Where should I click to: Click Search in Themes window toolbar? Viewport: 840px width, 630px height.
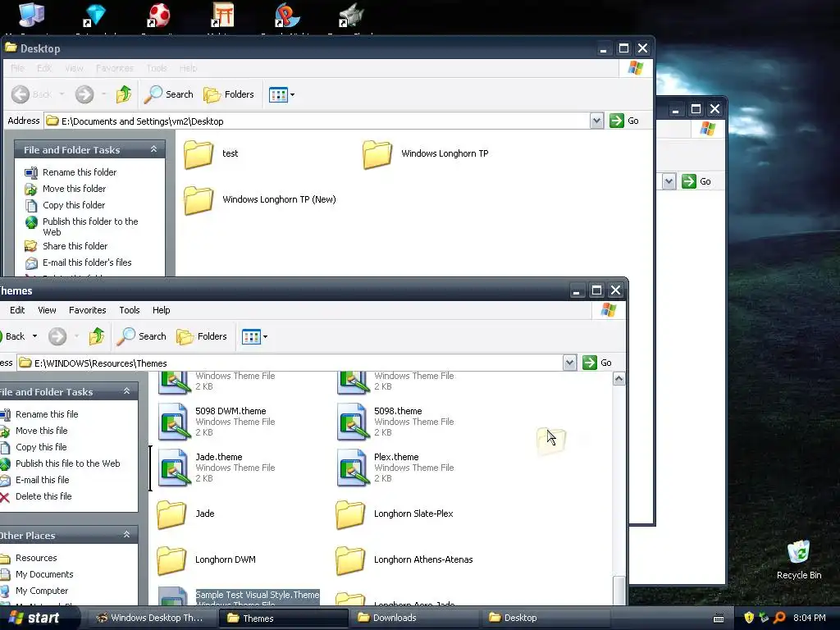click(142, 336)
